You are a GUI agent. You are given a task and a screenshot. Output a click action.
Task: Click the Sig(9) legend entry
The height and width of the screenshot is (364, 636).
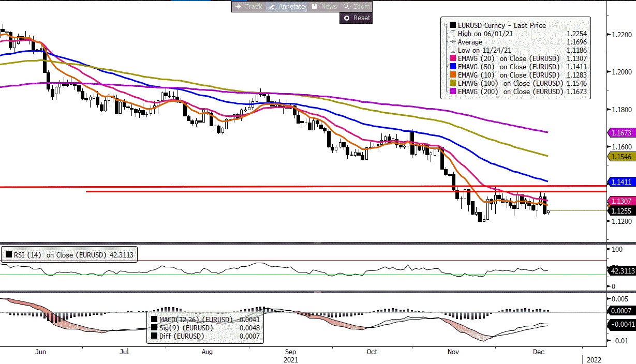tap(188, 328)
